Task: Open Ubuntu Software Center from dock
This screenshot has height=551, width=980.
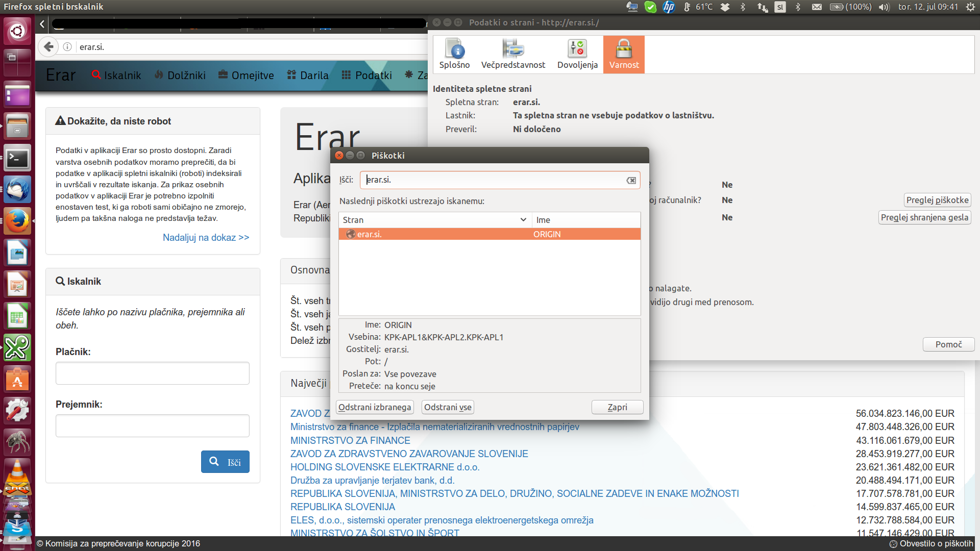Action: (17, 380)
